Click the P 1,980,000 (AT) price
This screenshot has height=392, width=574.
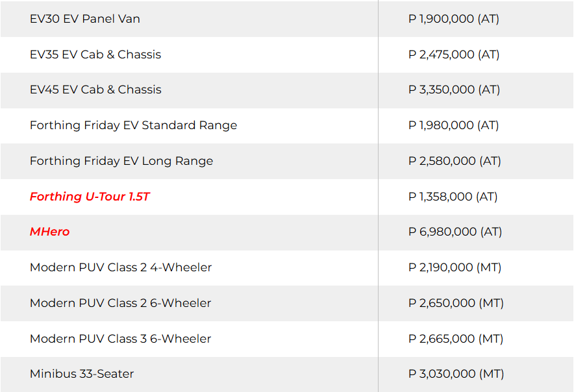click(454, 125)
